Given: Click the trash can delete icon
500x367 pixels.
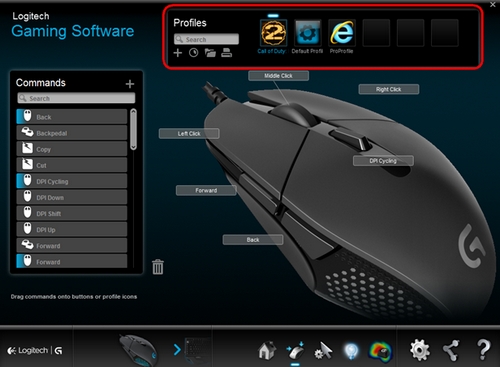Looking at the screenshot, I should coord(158,267).
